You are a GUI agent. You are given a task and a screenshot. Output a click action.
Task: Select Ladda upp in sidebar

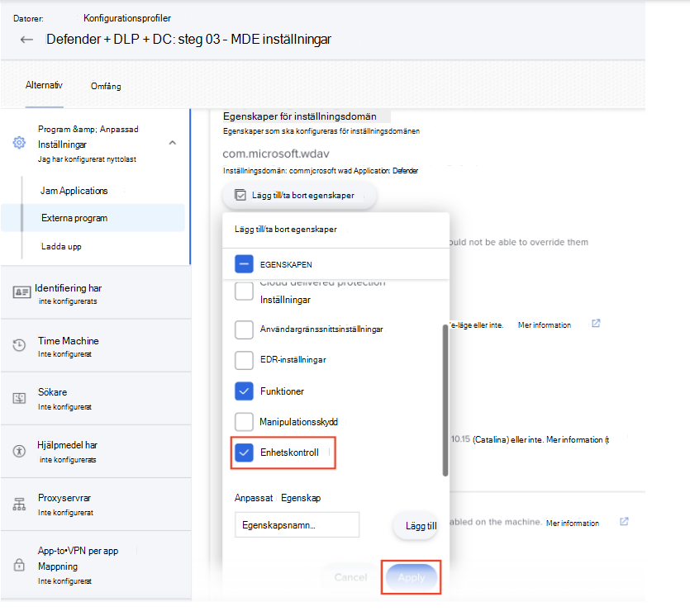[x=61, y=247]
